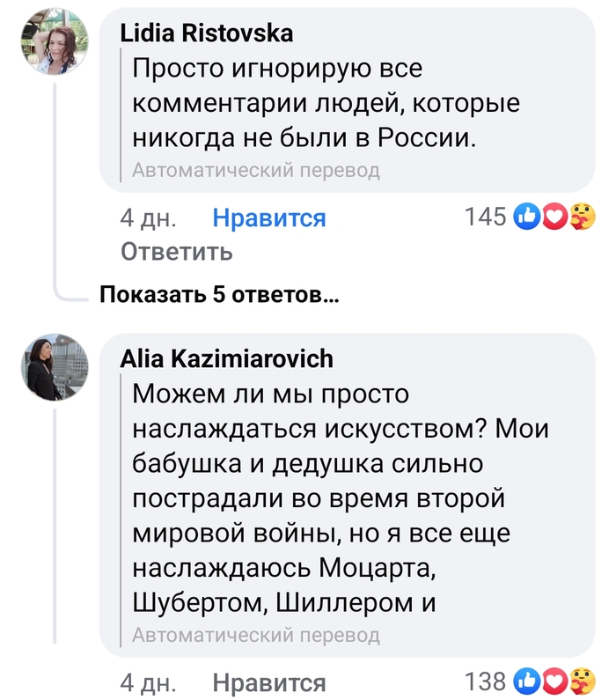
Task: Like Lidia Ristovska's comment via Нравится
Action: pos(269,218)
